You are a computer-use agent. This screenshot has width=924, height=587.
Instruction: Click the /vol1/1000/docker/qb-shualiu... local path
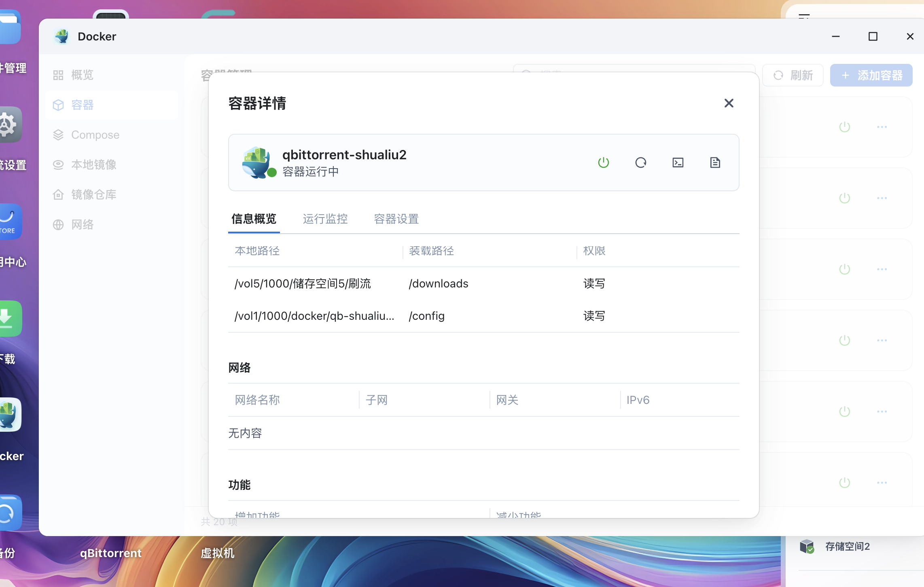coord(314,316)
